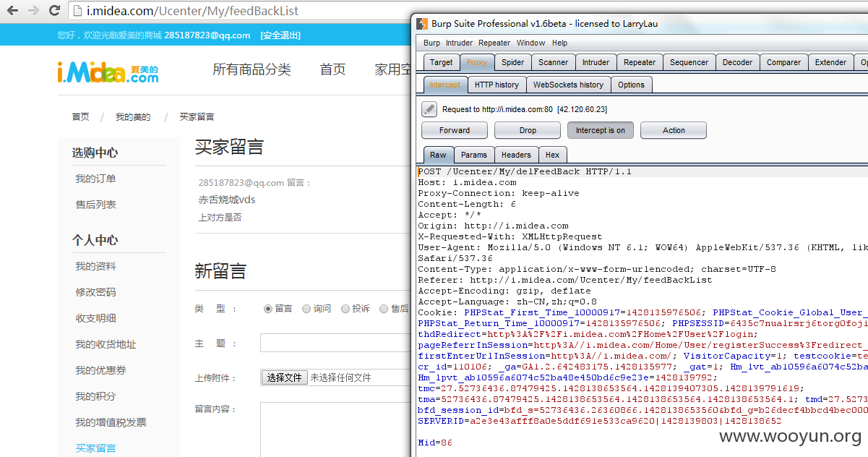Select the 投诉 radio button
The width and height of the screenshot is (868, 457).
345,309
